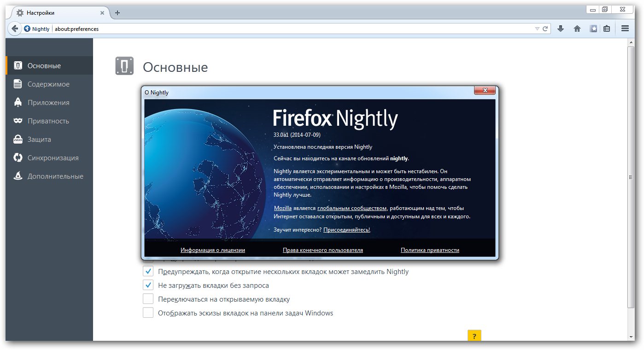Open the Дополнительные settings category
644x350 pixels.
49,176
